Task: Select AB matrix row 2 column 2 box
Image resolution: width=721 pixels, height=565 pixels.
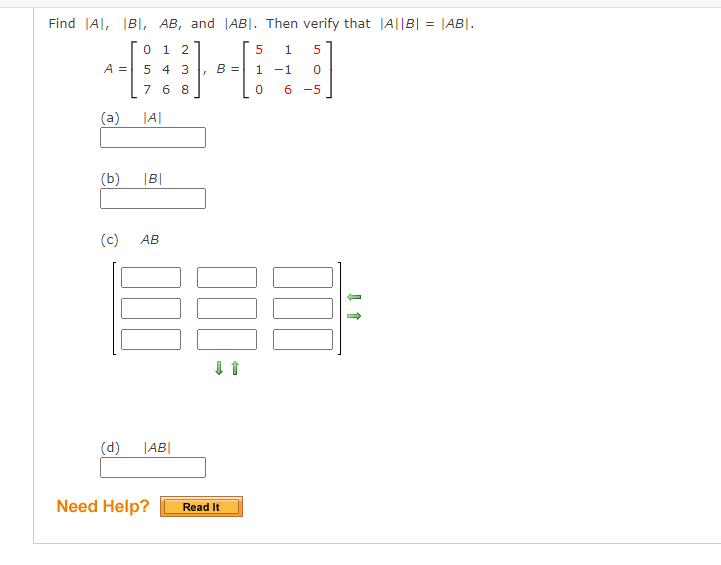Action: (227, 308)
